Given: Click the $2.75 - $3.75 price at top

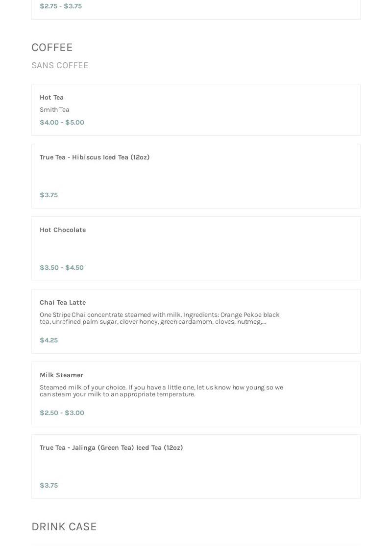Looking at the screenshot, I should click(x=61, y=6).
